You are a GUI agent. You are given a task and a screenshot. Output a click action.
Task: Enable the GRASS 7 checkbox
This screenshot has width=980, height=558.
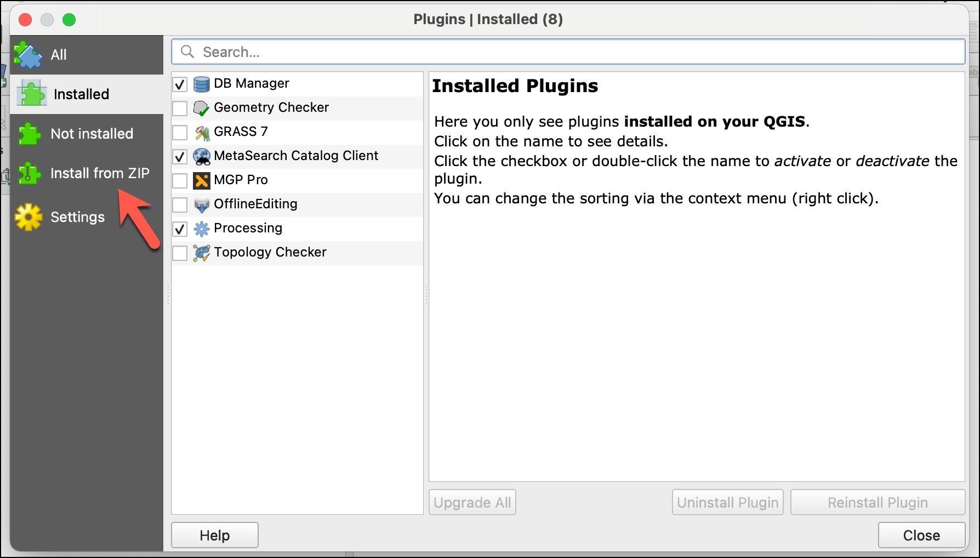click(x=180, y=133)
